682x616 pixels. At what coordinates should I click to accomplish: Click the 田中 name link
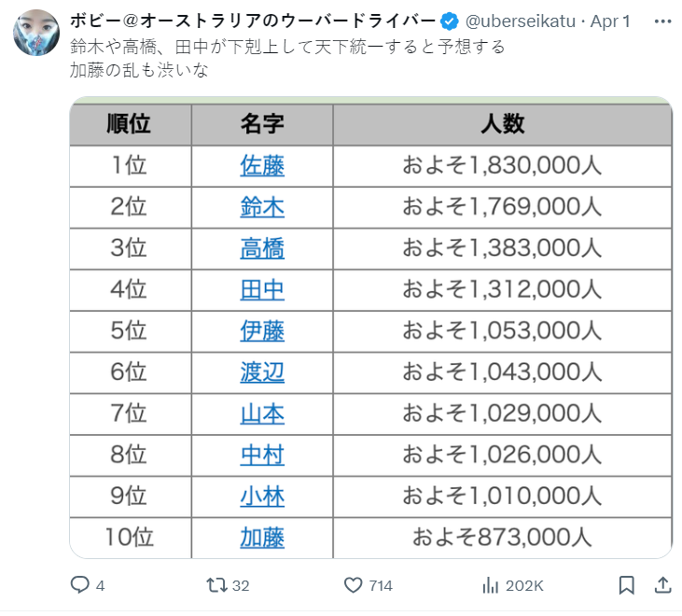[262, 289]
